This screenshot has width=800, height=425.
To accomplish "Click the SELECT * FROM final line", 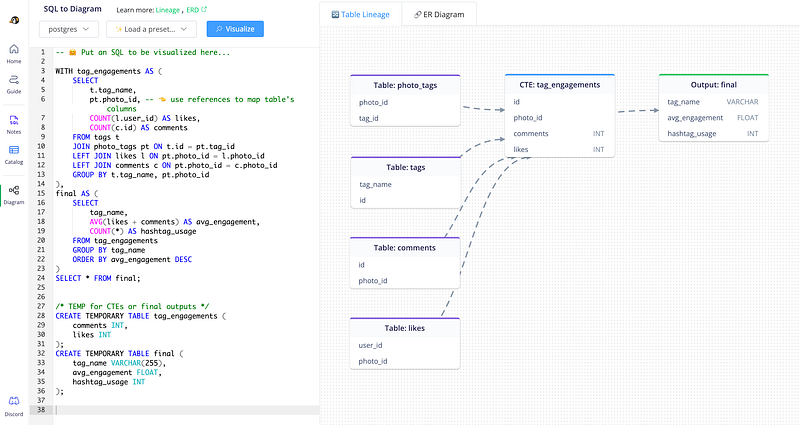I will [x=97, y=278].
